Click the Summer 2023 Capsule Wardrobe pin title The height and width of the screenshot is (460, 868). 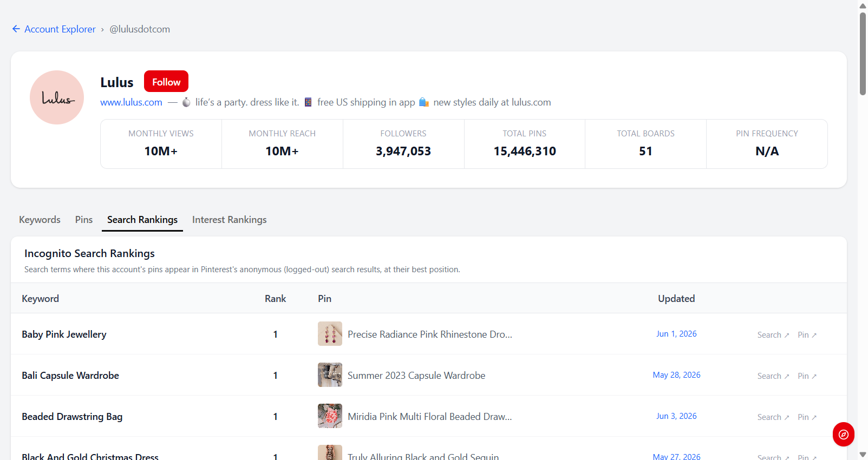click(x=416, y=376)
